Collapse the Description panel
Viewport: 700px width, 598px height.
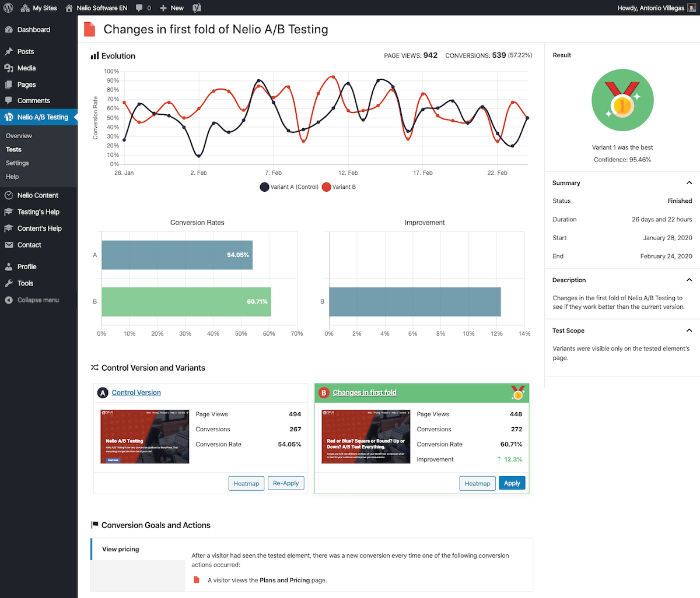coord(689,280)
